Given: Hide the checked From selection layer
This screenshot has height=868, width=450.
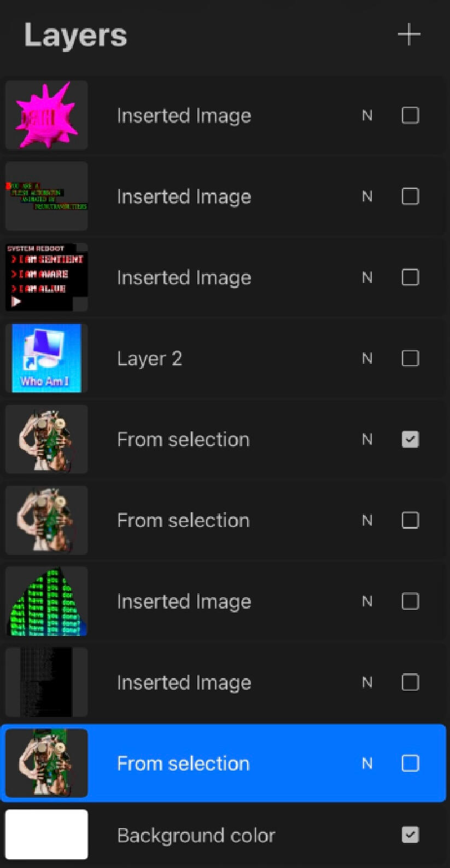Looking at the screenshot, I should click(410, 439).
